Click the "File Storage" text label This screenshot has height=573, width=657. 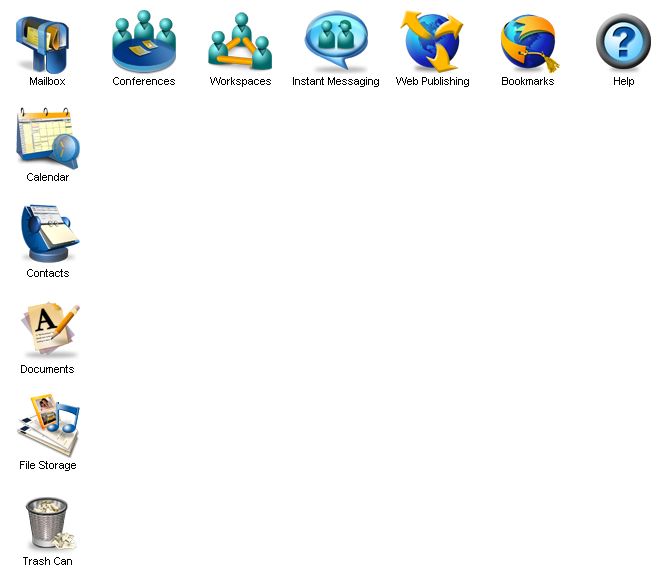tap(48, 465)
